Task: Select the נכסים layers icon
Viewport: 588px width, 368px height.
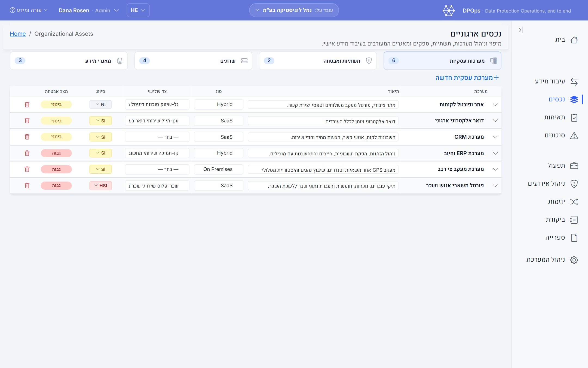Action: 574,99
